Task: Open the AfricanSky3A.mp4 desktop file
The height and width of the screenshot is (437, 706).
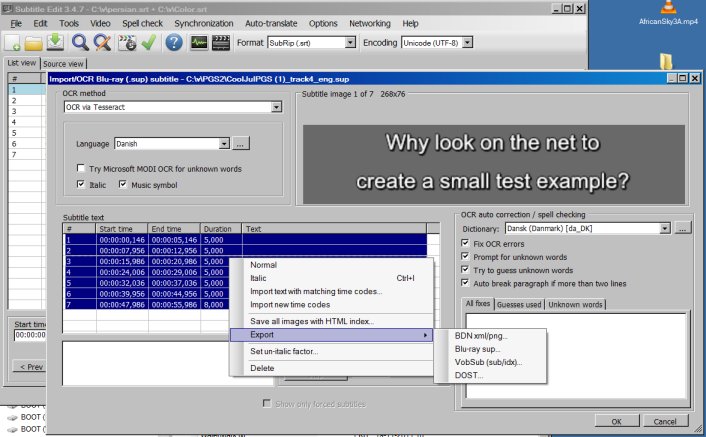Action: (x=668, y=13)
